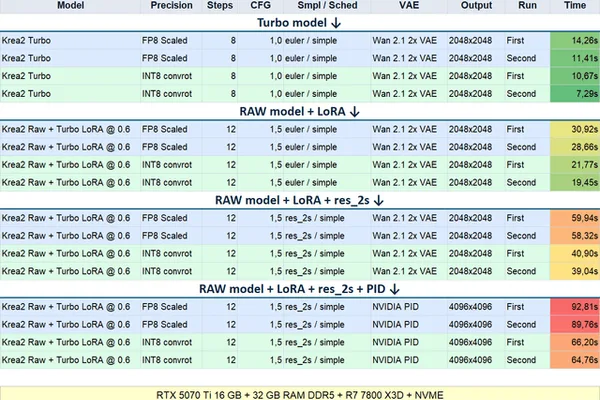Click the time cell '64,76s'
The width and height of the screenshot is (600, 400).
pos(575,360)
